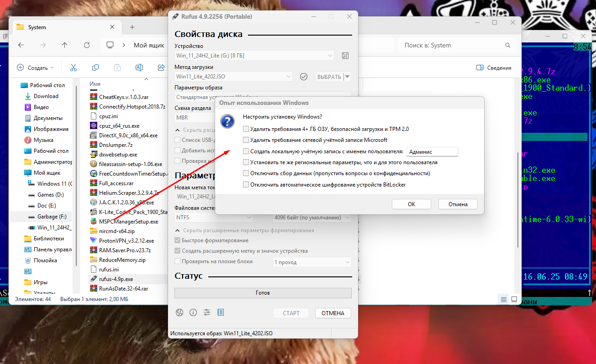Select file CheatKeys.v.1.0.3.rar
This screenshot has height=364, width=596.
tap(123, 97)
